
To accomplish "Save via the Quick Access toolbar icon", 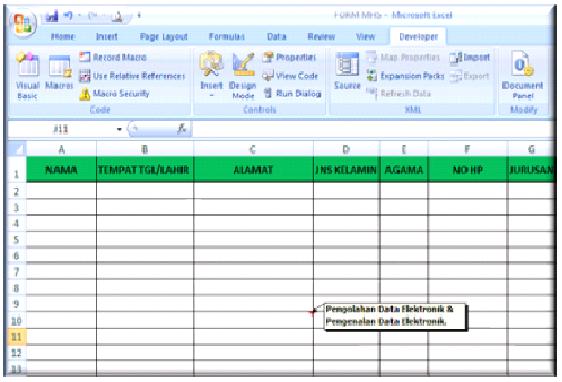I will (x=52, y=16).
